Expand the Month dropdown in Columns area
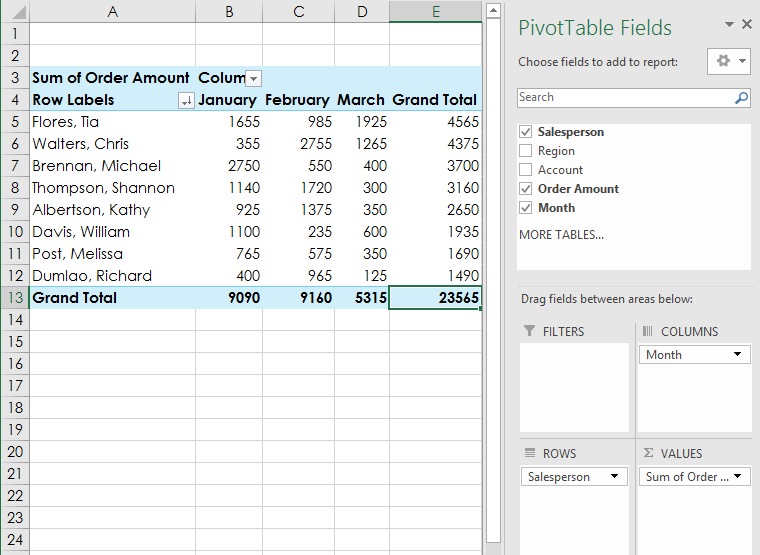 (738, 355)
